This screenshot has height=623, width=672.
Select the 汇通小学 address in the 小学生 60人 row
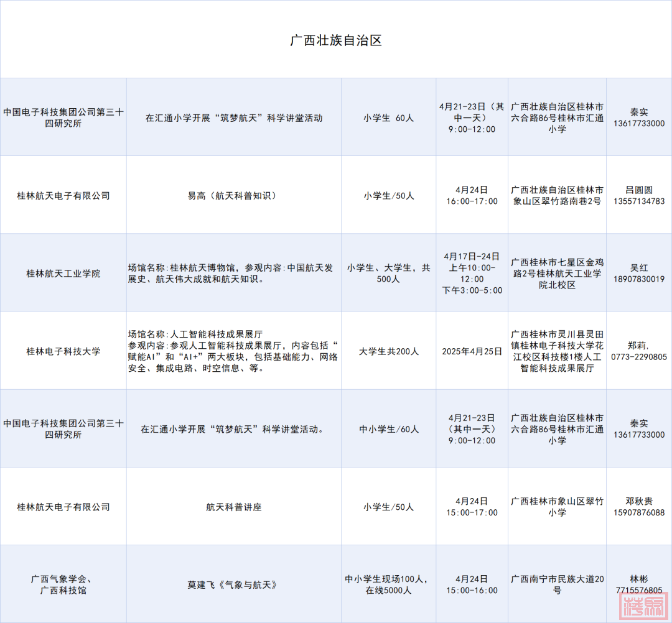tap(557, 118)
